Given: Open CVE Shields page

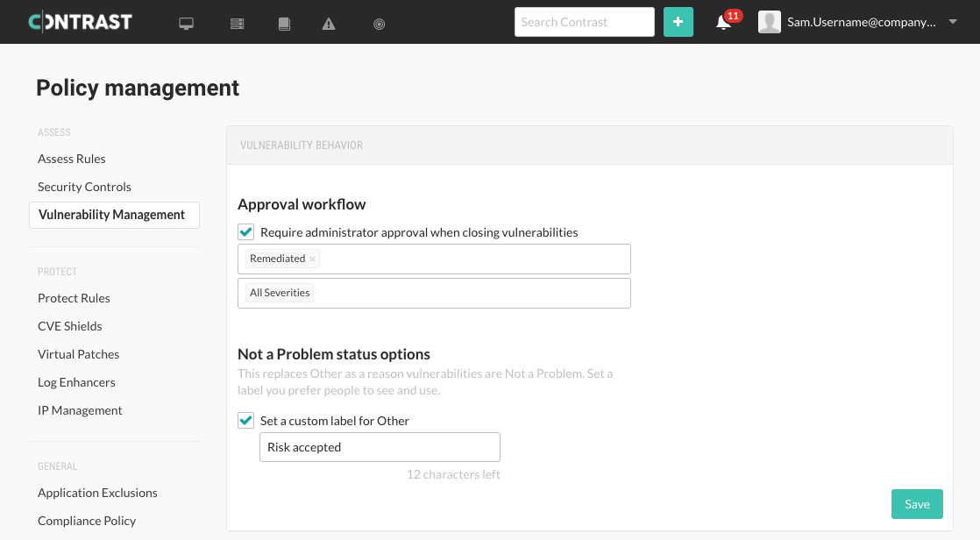Looking at the screenshot, I should coord(69,326).
